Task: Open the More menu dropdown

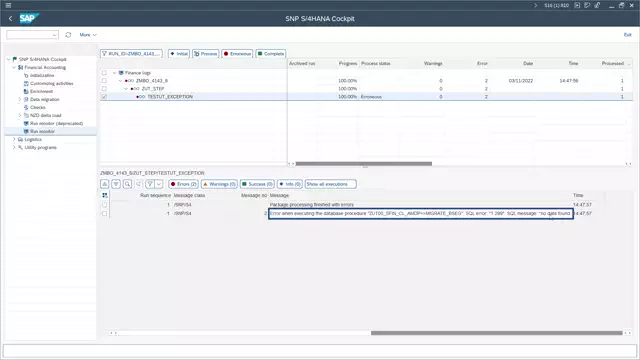Action: (88, 35)
